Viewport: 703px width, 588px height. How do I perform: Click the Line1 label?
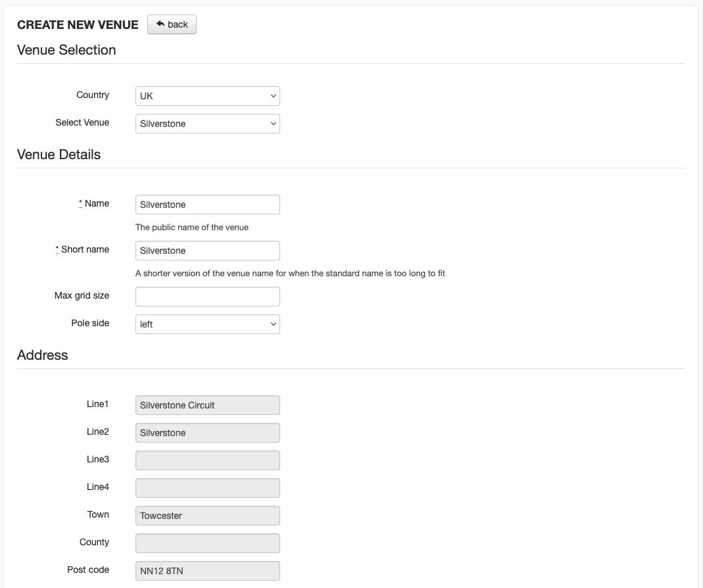pyautogui.click(x=98, y=404)
